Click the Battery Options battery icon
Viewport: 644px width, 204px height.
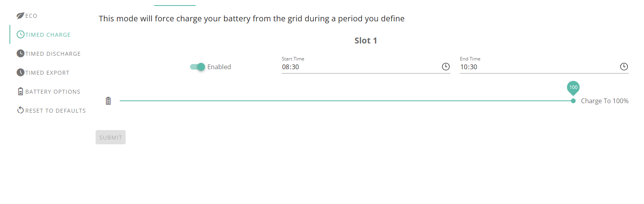click(x=21, y=91)
